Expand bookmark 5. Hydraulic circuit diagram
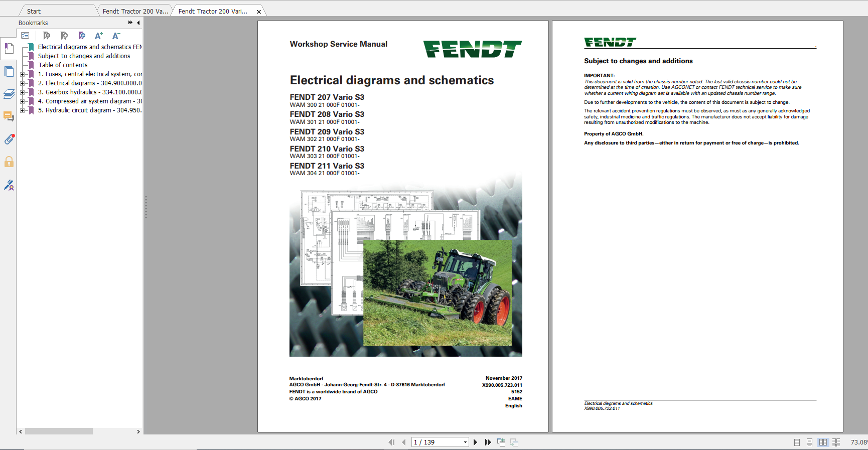 pos(22,110)
